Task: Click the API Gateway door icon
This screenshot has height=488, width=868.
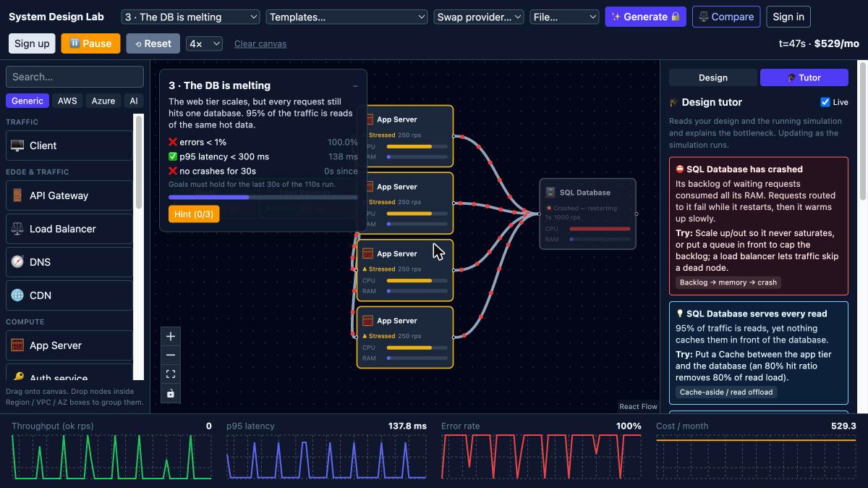Action: (17, 195)
